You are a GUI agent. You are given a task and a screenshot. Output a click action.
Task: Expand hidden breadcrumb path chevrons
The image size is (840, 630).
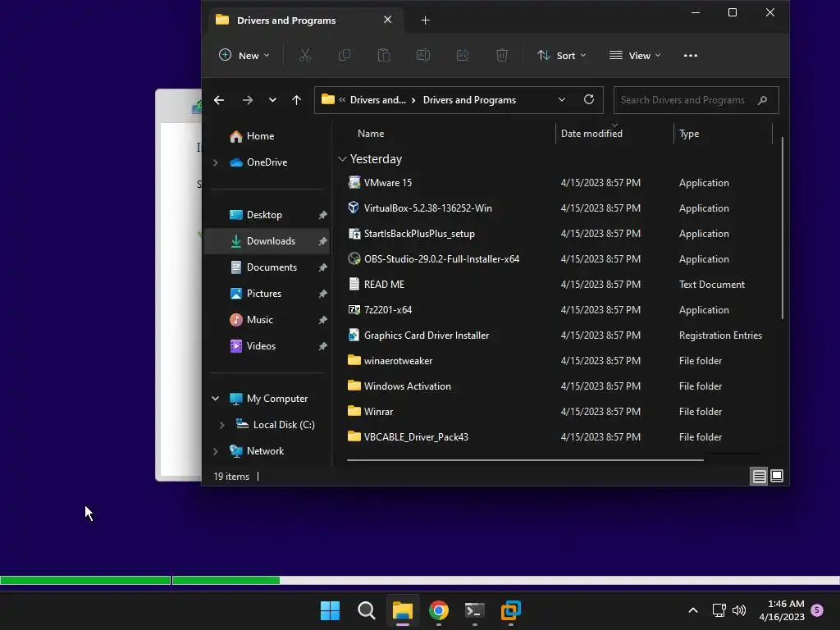(342, 99)
